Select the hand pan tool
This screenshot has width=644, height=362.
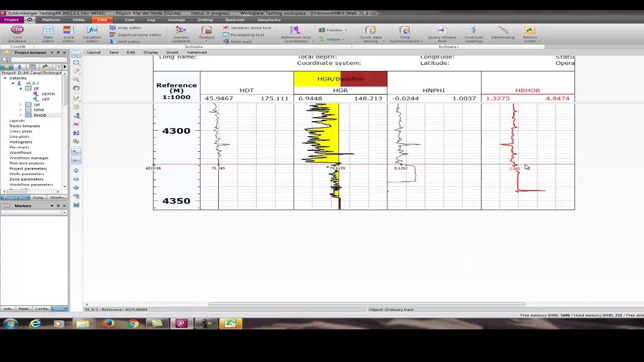point(76,88)
